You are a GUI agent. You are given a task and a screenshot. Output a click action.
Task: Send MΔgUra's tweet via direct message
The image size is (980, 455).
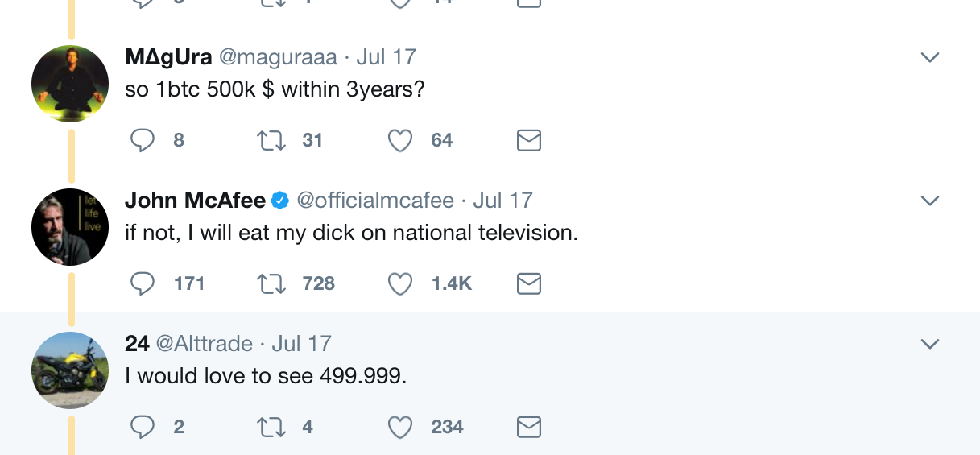point(528,141)
